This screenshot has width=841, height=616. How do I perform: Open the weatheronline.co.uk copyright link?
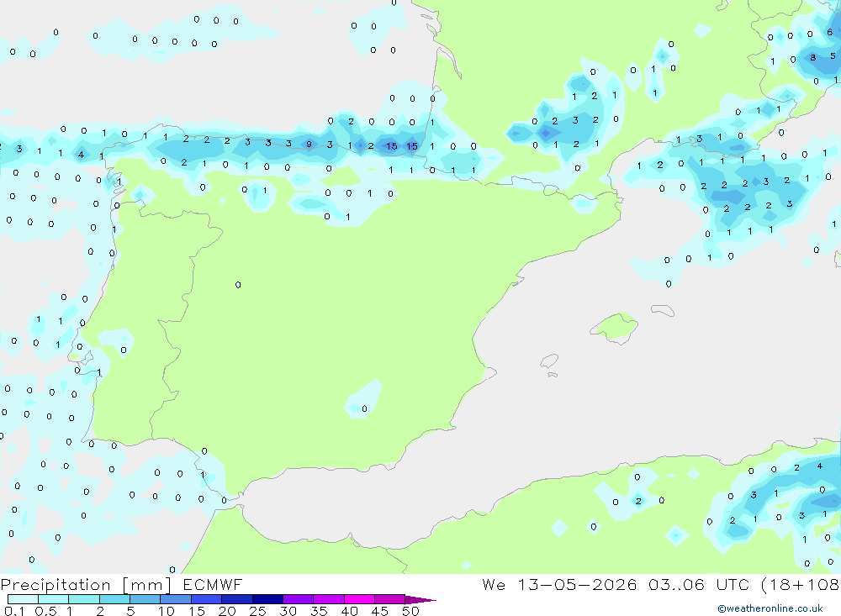(770, 608)
